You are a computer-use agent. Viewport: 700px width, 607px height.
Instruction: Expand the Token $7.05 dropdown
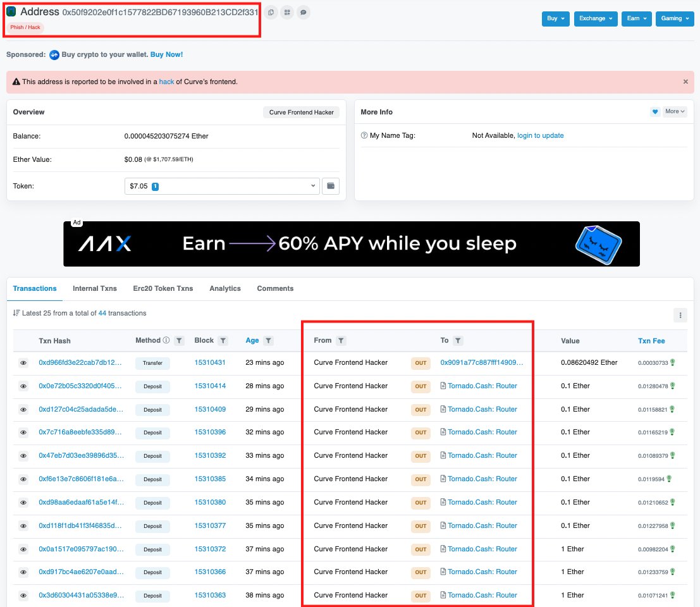(222, 186)
